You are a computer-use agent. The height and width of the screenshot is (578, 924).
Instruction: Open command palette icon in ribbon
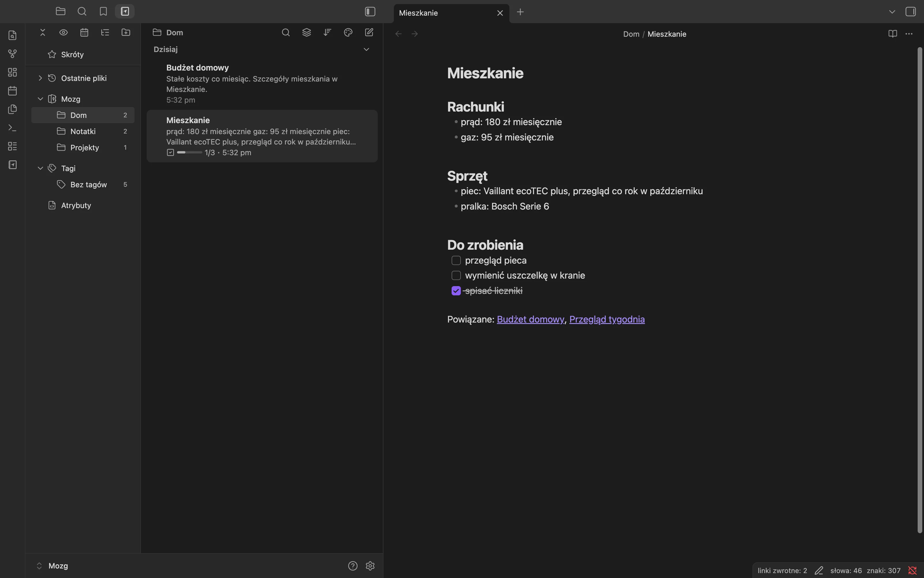(x=13, y=128)
